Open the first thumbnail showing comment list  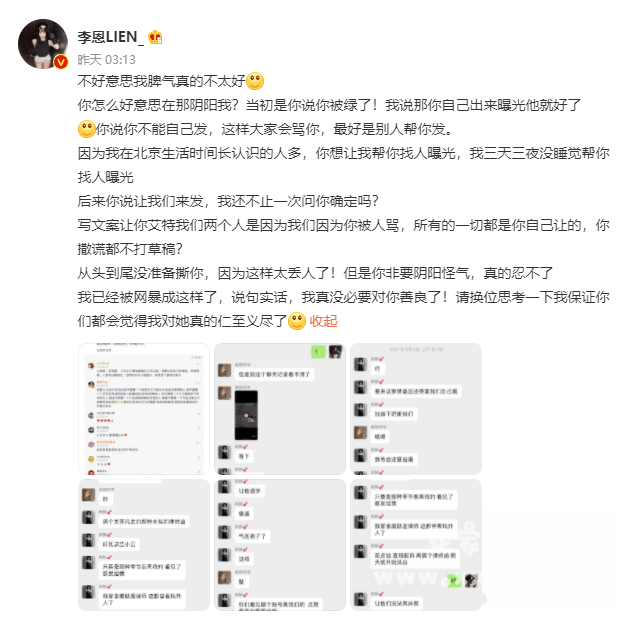[x=144, y=409]
